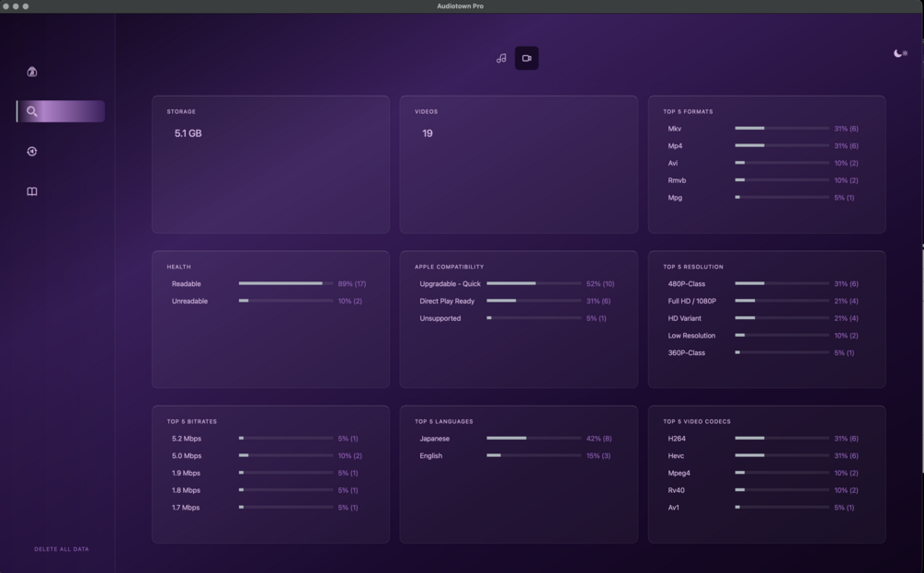Click the APPLE COMPATIBILITY heading
This screenshot has height=573, width=924.
(449, 267)
